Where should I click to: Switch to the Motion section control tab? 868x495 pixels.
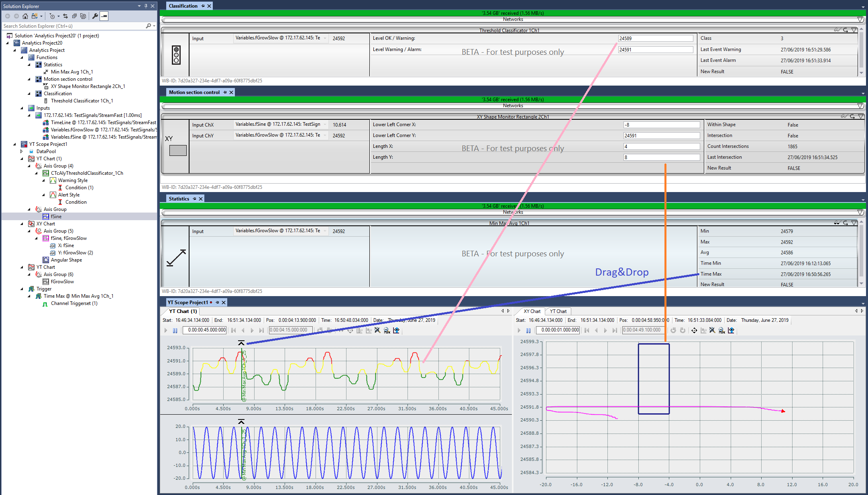point(194,92)
